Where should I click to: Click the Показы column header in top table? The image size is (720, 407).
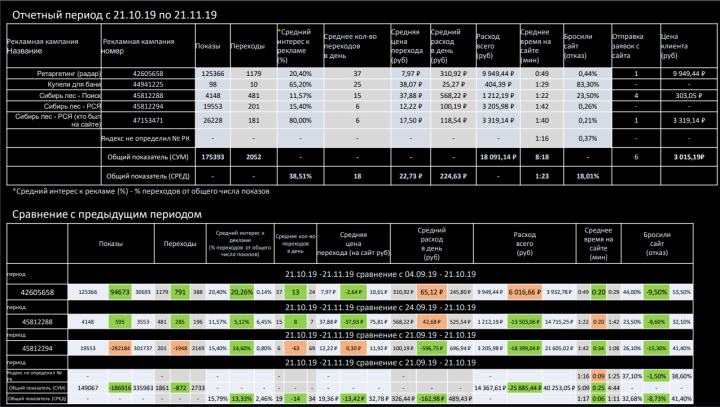click(x=208, y=46)
